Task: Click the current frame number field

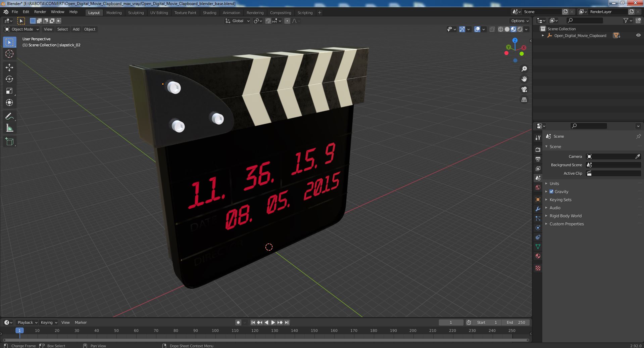Action: [x=451, y=322]
